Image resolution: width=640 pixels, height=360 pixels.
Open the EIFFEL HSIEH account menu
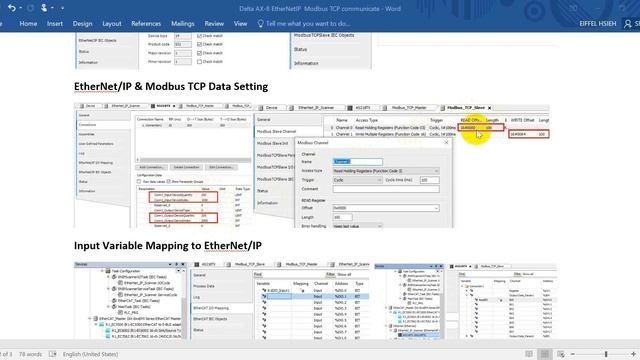598,24
